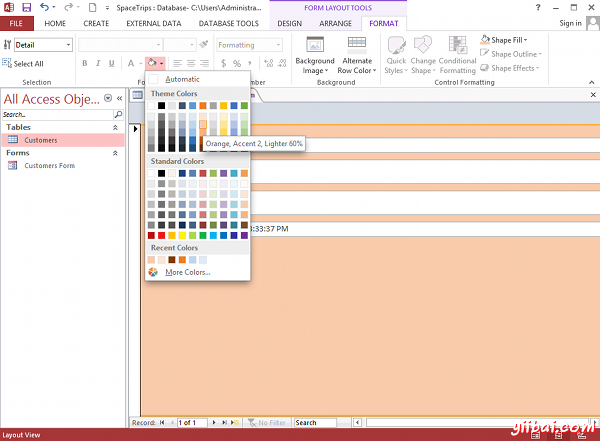This screenshot has height=441, width=600.
Task: Collapse the navigation pane with double chevron
Action: click(x=119, y=98)
